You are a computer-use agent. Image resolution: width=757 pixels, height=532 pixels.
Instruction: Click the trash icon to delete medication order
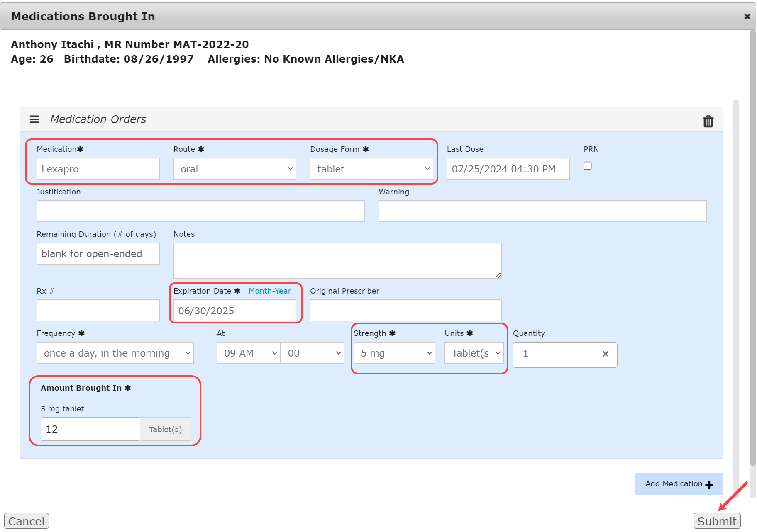708,121
